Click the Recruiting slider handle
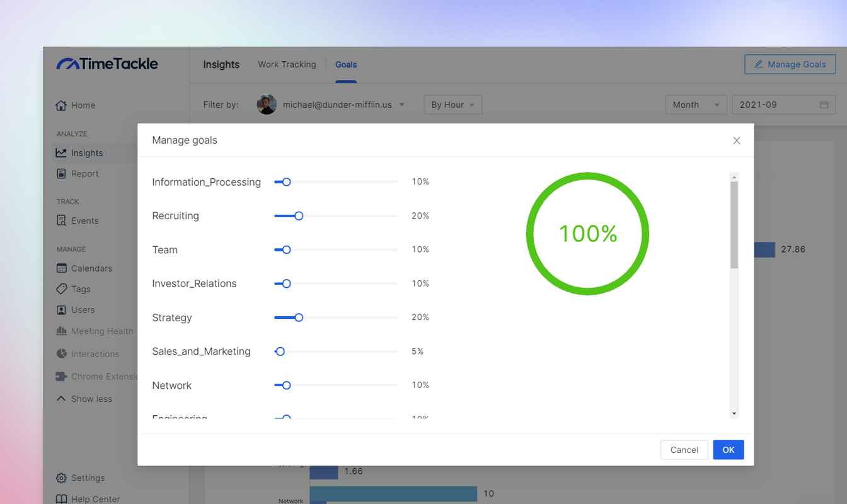 pyautogui.click(x=299, y=215)
